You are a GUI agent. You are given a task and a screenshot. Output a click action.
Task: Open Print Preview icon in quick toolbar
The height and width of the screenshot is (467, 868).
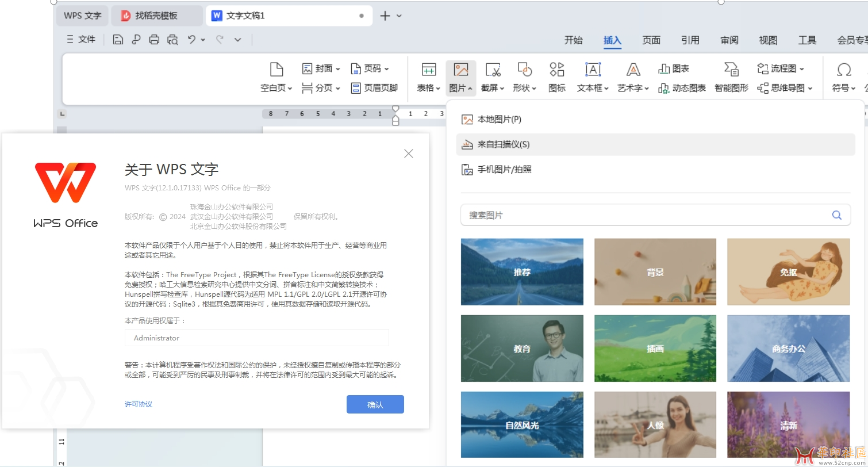point(172,40)
